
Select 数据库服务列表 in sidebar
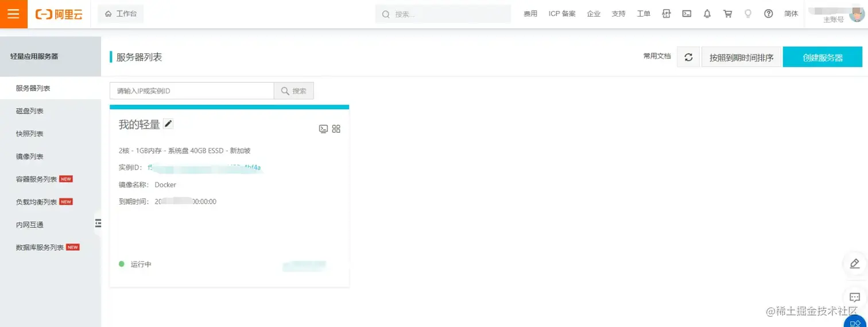pyautogui.click(x=51, y=248)
